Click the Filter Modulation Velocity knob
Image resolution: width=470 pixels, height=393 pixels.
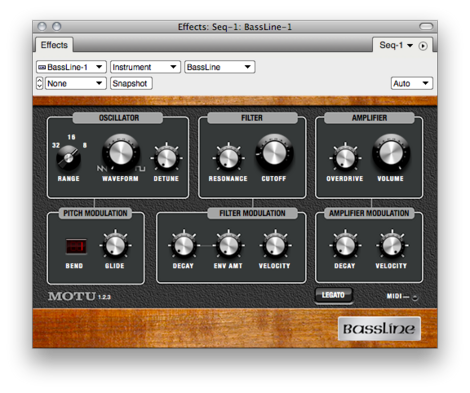275,245
